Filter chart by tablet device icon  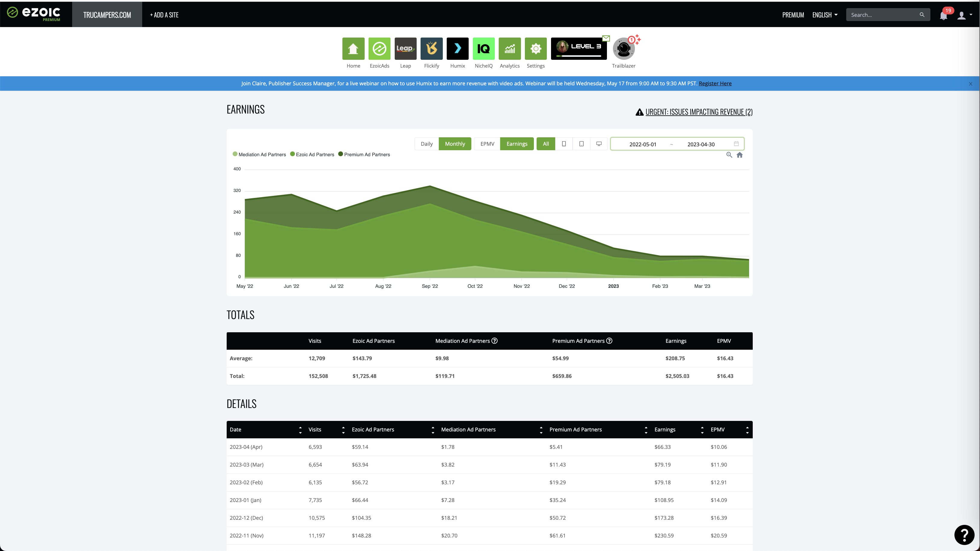coord(581,144)
